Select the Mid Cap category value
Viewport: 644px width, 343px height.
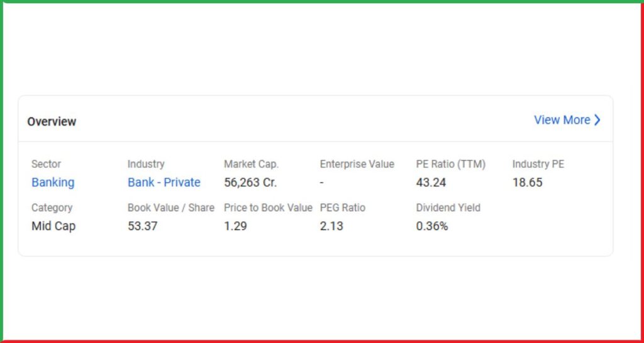(x=53, y=226)
